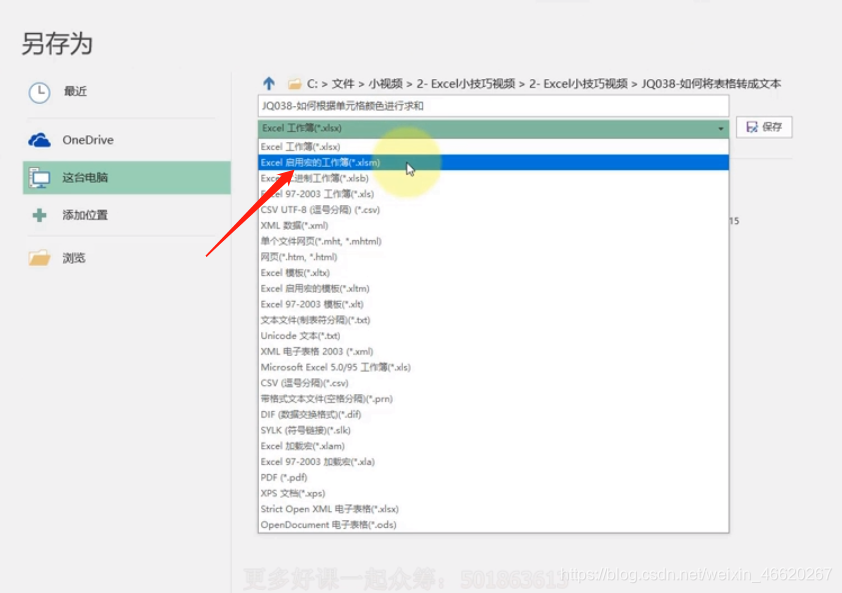
Task: Choose Unicode 文本(*.txt) option
Action: click(493, 336)
